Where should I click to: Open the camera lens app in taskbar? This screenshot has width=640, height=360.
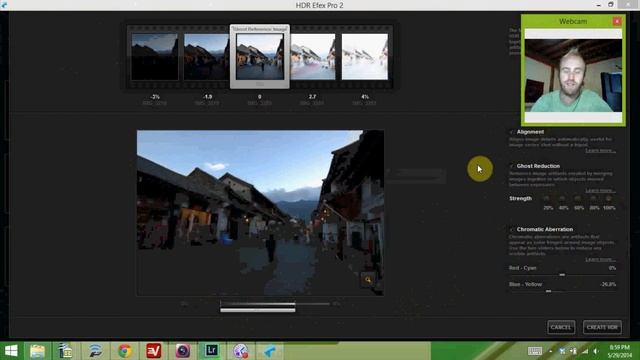(x=182, y=351)
